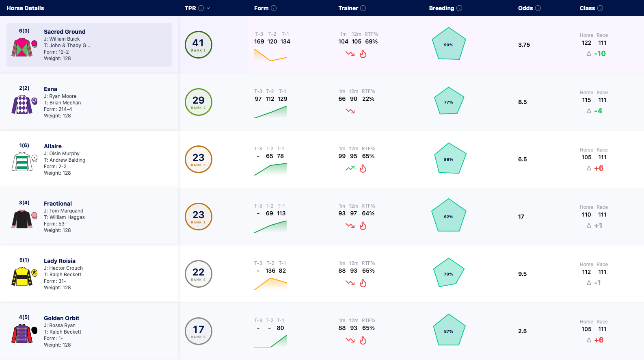The height and width of the screenshot is (360, 644).
Task: Click the Trainer column info icon
Action: (363, 8)
